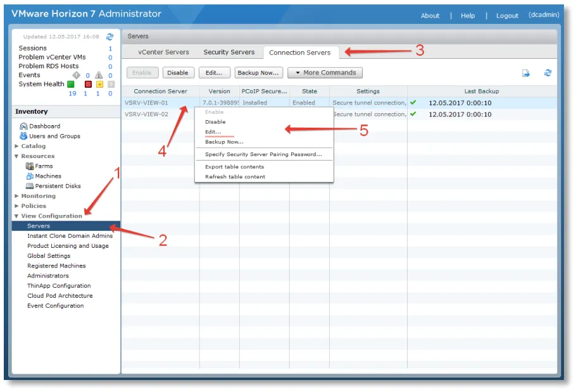Expand the Catalog tree node

coord(16,146)
